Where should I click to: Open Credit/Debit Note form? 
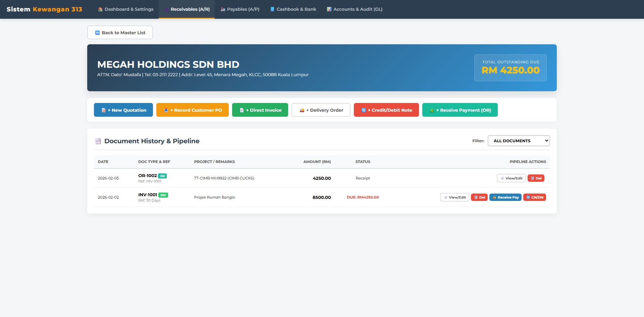point(386,110)
